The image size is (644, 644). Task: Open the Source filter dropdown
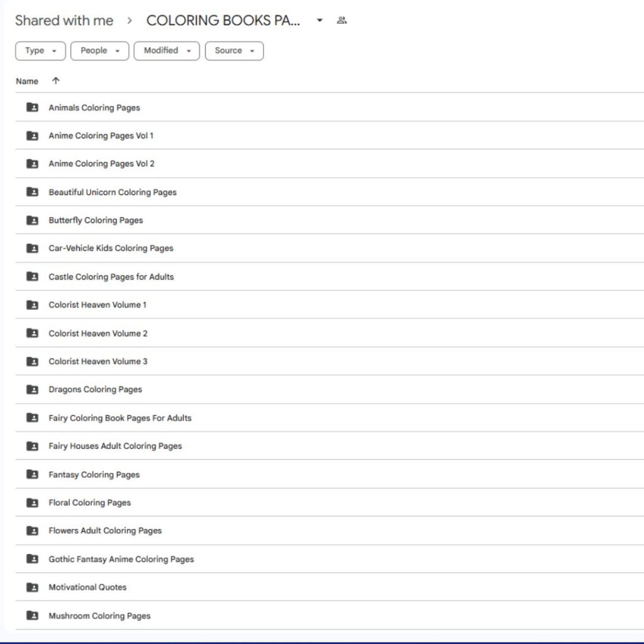234,51
